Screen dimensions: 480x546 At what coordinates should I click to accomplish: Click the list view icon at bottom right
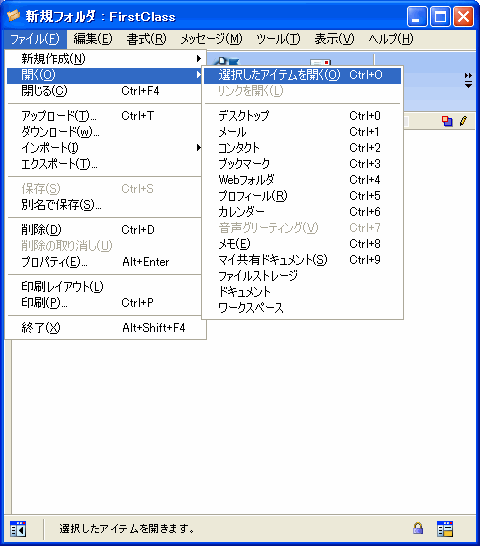pyautogui.click(x=445, y=529)
